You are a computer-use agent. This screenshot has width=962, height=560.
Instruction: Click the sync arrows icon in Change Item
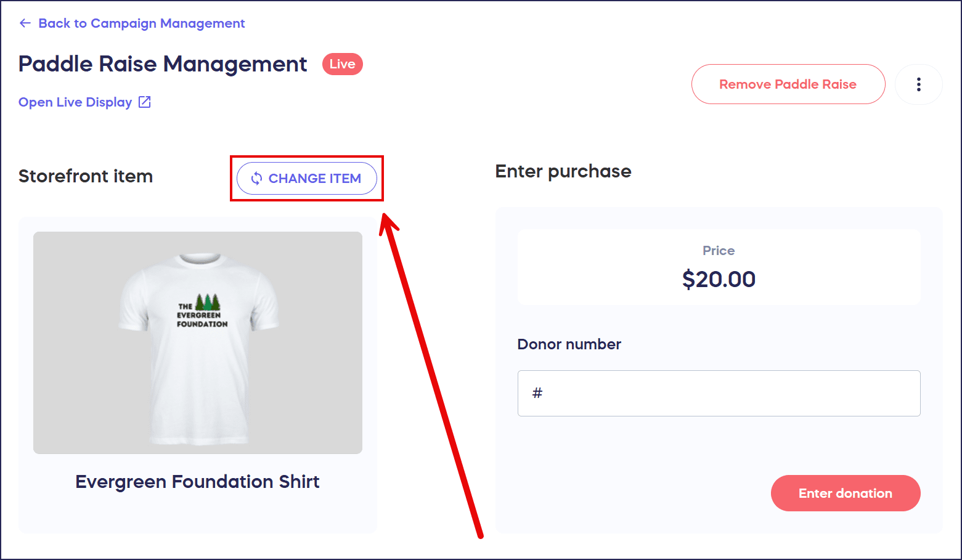coord(256,179)
